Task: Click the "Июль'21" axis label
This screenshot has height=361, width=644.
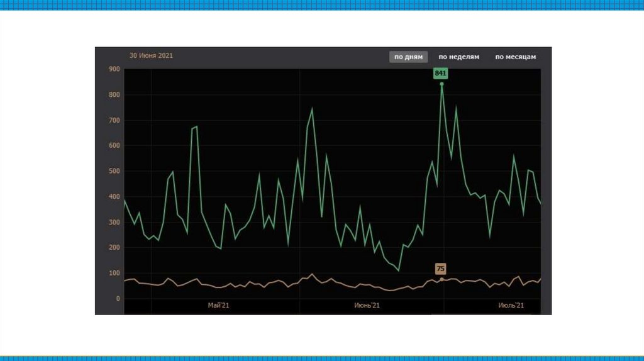Action: (511, 305)
